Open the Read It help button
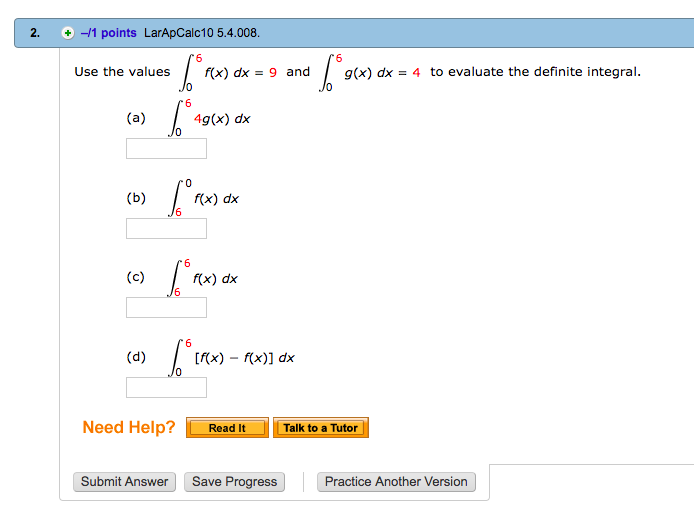The image size is (694, 514). click(227, 428)
